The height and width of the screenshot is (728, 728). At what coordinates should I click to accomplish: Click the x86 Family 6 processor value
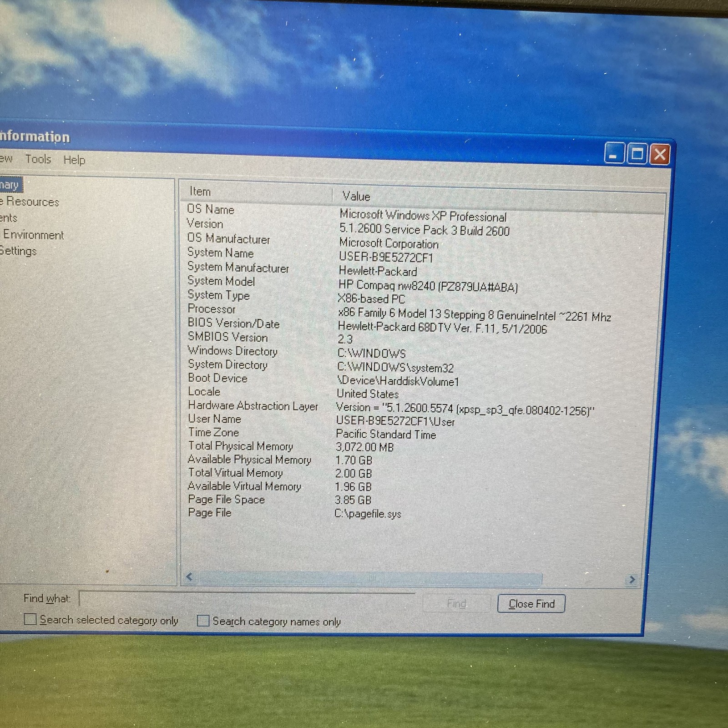(x=474, y=315)
